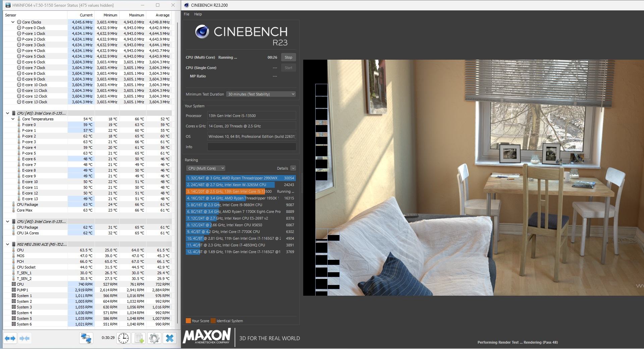Screen dimensions: 644x349
Task: Click the thermometer icon beside CPU IA Cores
Action: (14, 233)
